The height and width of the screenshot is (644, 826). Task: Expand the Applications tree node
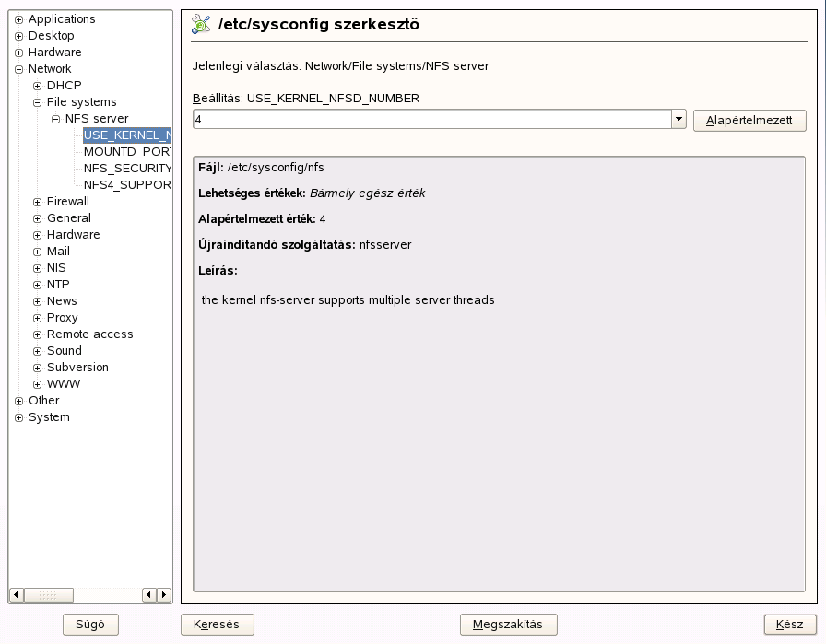[x=18, y=18]
